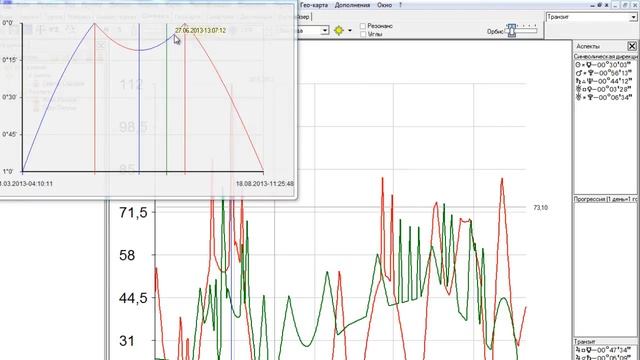Open the Транзит dropdown
Viewport: 640px width, 360px height.
(633, 17)
